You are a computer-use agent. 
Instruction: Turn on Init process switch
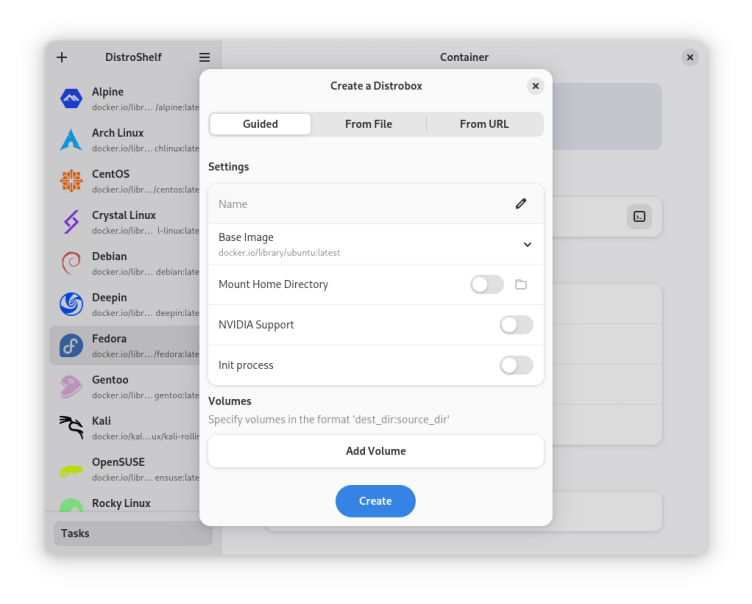click(x=516, y=365)
